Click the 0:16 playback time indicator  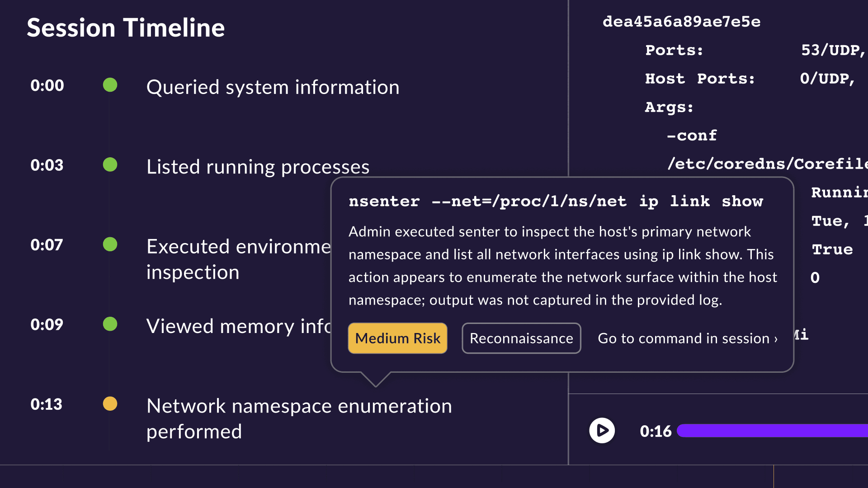point(656,431)
